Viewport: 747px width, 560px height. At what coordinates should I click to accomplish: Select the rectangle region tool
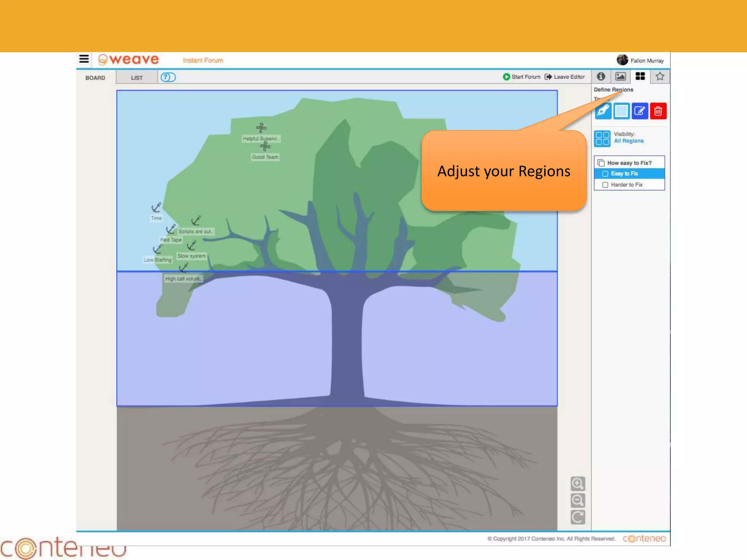tap(621, 111)
